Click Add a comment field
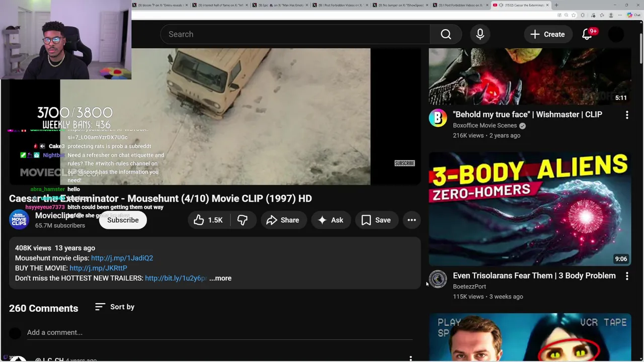The image size is (644, 362). click(219, 332)
